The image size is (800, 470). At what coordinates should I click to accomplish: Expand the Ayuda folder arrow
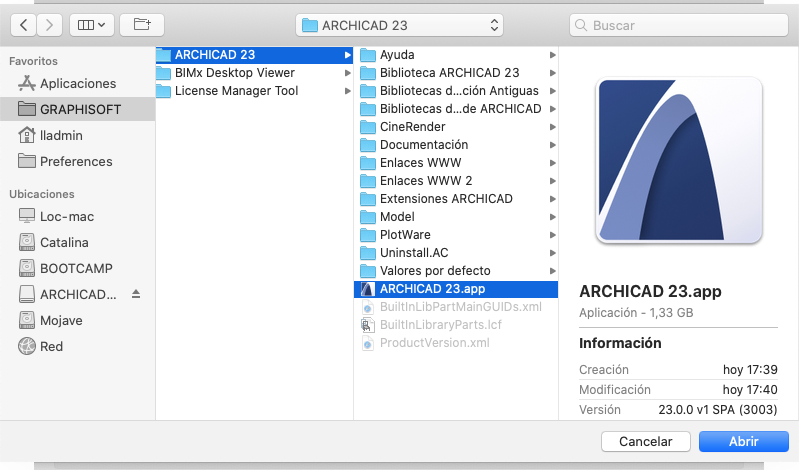[x=553, y=55]
